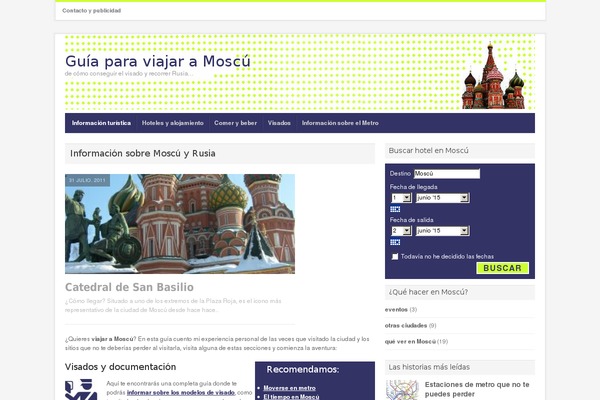The image size is (600, 400).
Task: Click the 'Fecha de salida' label
Action: point(411,220)
